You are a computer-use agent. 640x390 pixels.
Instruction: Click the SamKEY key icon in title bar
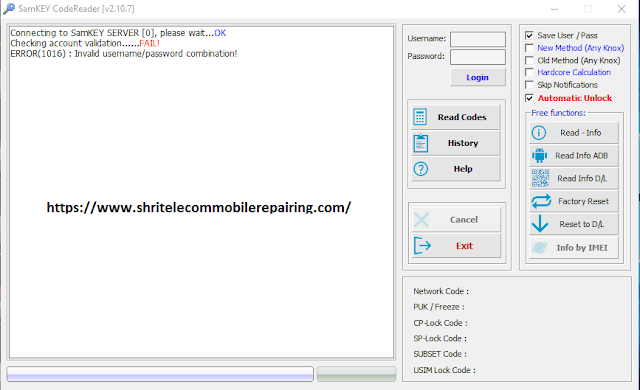[x=9, y=9]
